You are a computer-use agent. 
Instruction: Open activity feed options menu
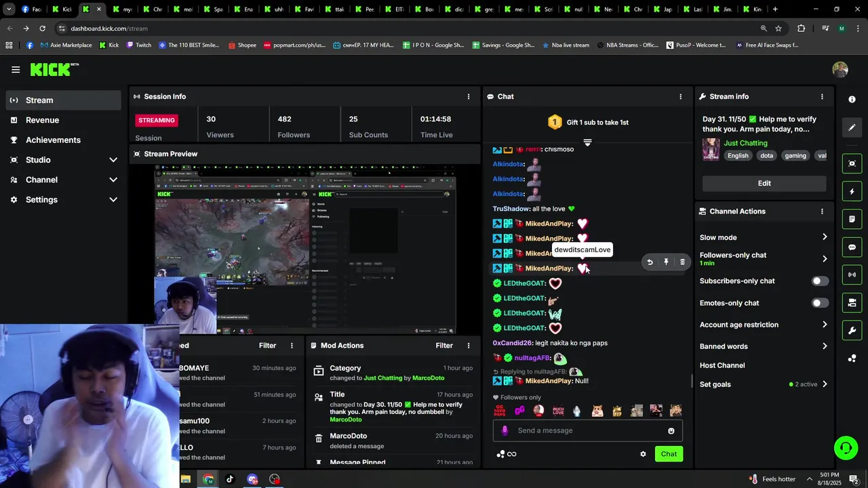(292, 346)
